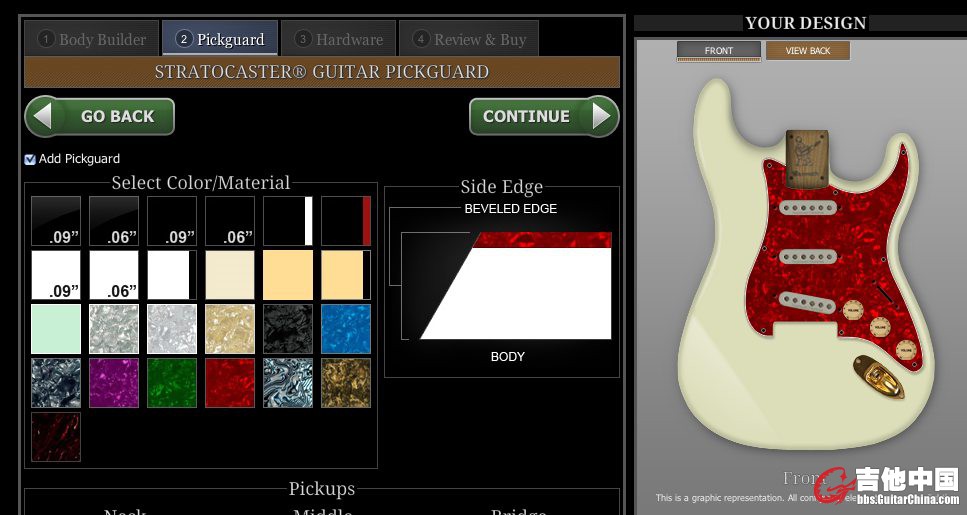Choose the dark red tortoise swatch
Screen dimensions: 967x515
(56, 437)
